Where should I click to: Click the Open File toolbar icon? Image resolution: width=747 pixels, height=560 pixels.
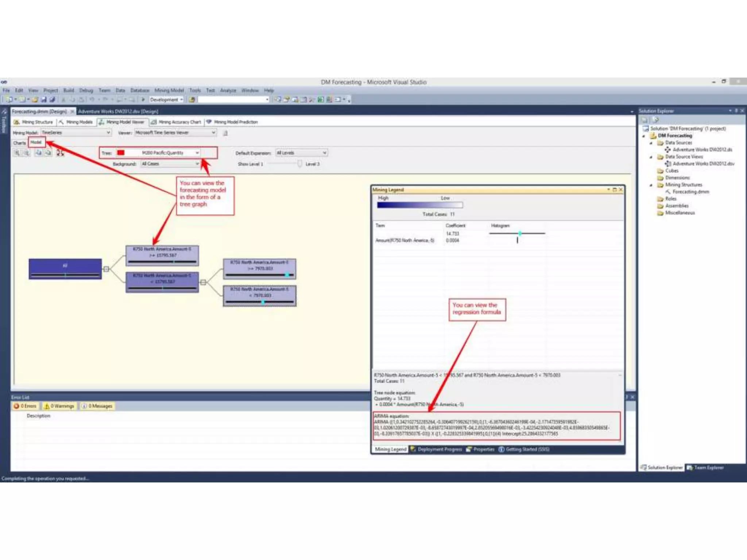pyautogui.click(x=35, y=100)
